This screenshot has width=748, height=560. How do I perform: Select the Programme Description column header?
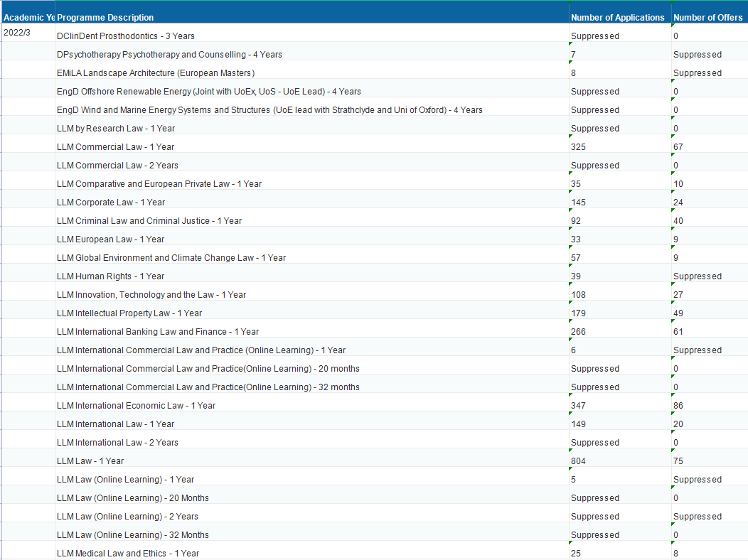pyautogui.click(x=105, y=18)
